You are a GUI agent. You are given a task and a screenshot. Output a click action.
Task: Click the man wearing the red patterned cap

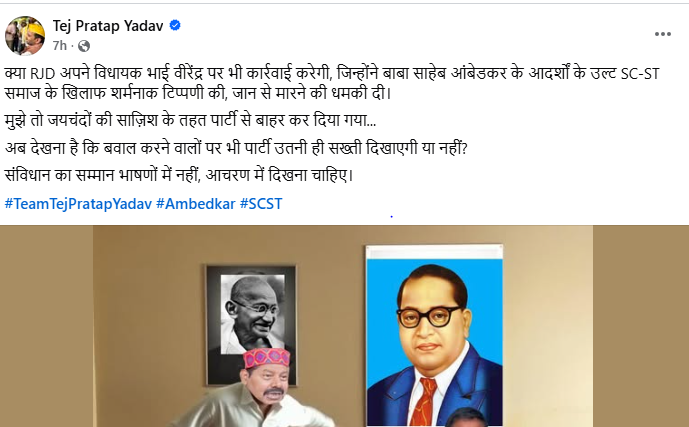pos(257,387)
